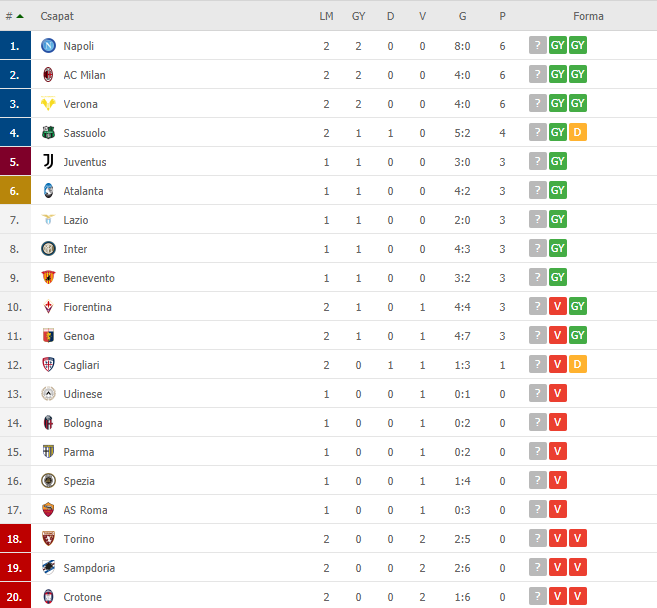Viewport: 657px width, 608px height.
Task: Click the Fiorentina crest icon
Action: (x=49, y=307)
